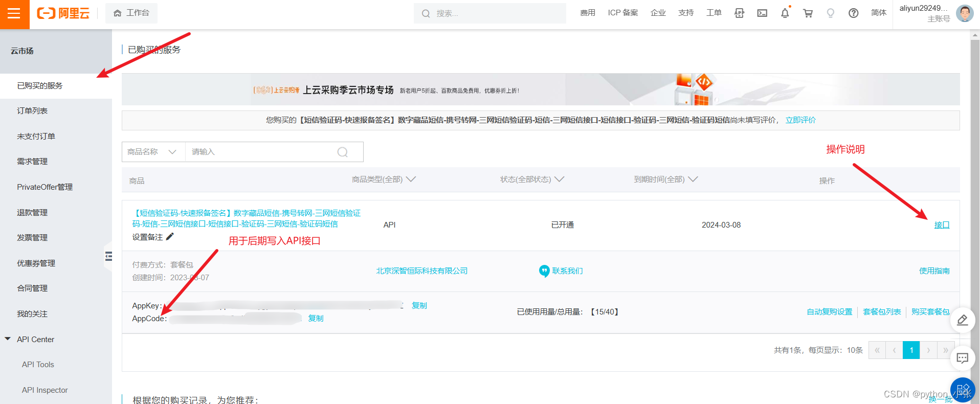Screen dimensions: 980x404
Task: Click the 设置备注 pencil edit icon
Action: 170,236
